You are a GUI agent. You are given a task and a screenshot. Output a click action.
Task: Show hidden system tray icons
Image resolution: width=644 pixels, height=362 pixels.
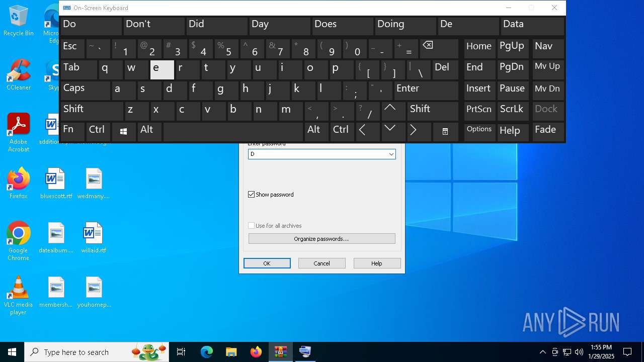click(542, 352)
